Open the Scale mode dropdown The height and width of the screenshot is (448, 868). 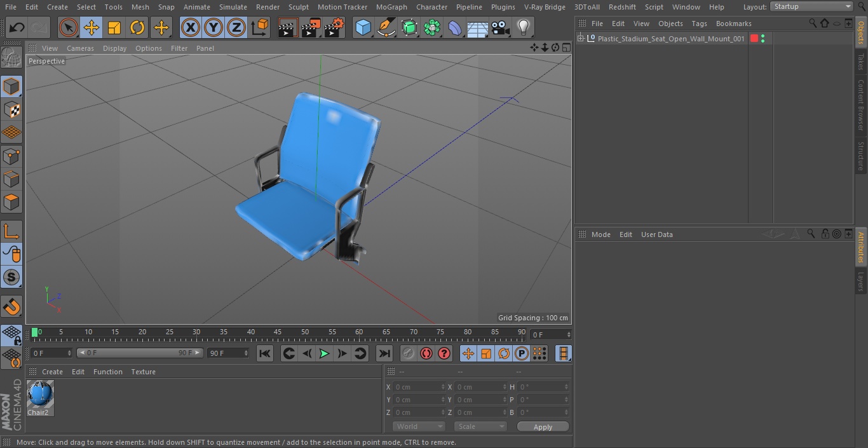click(x=480, y=426)
